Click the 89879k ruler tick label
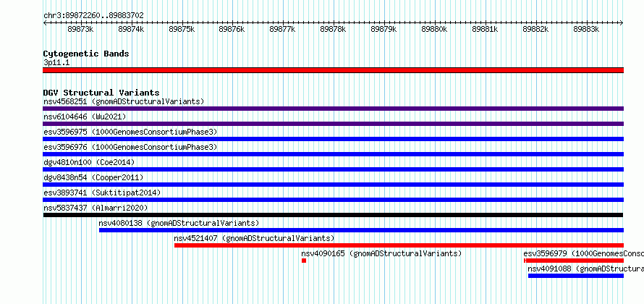The height and width of the screenshot is (304, 644). 384,29
